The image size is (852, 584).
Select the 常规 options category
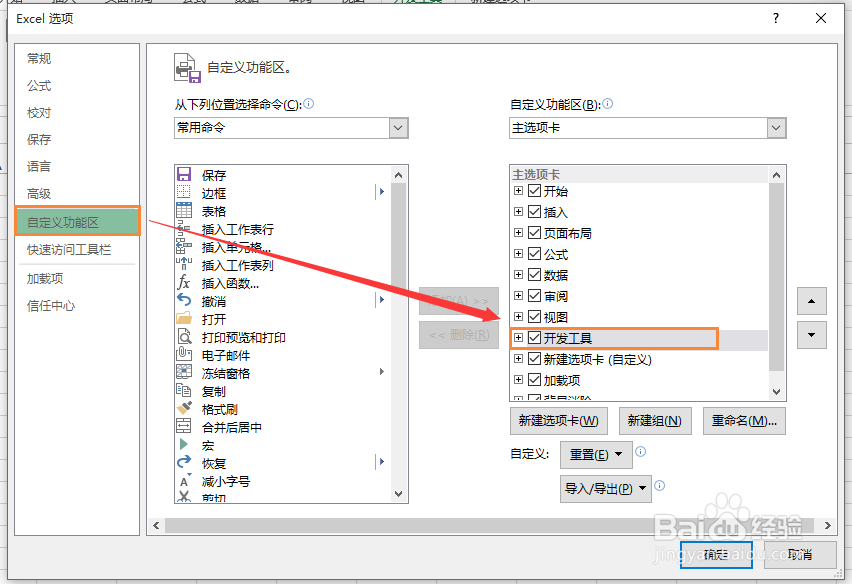coord(39,58)
